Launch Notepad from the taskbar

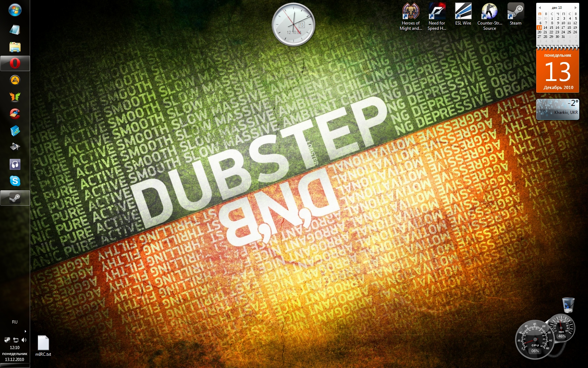point(15,29)
